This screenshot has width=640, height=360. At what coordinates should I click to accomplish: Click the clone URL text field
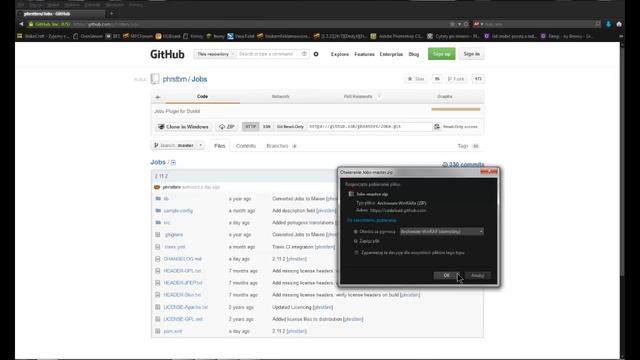[369, 127]
